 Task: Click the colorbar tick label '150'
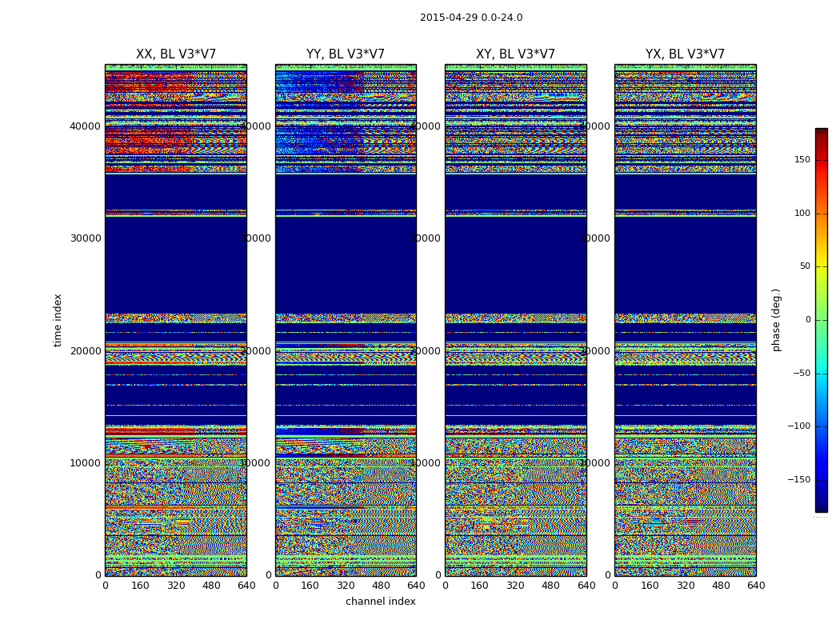coord(802,160)
